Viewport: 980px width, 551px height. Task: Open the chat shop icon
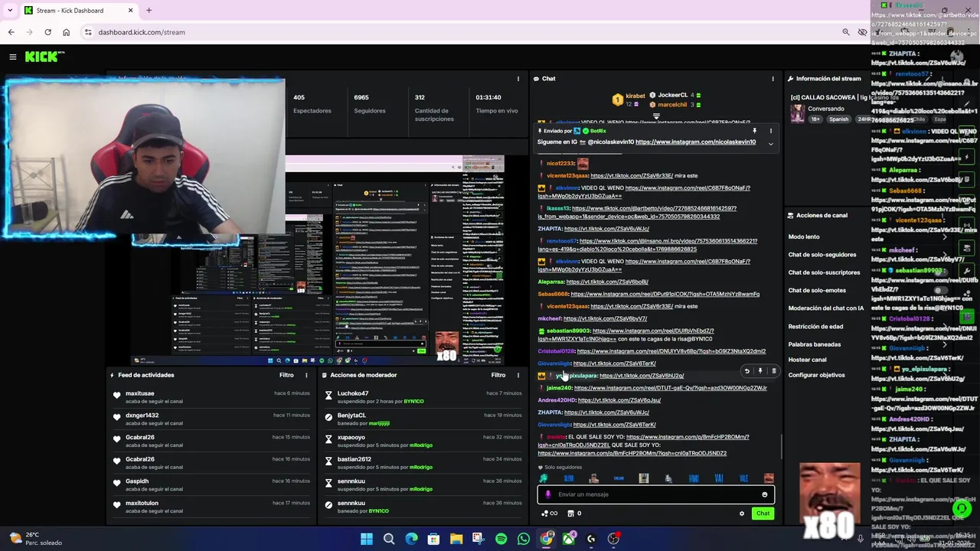coord(570,514)
